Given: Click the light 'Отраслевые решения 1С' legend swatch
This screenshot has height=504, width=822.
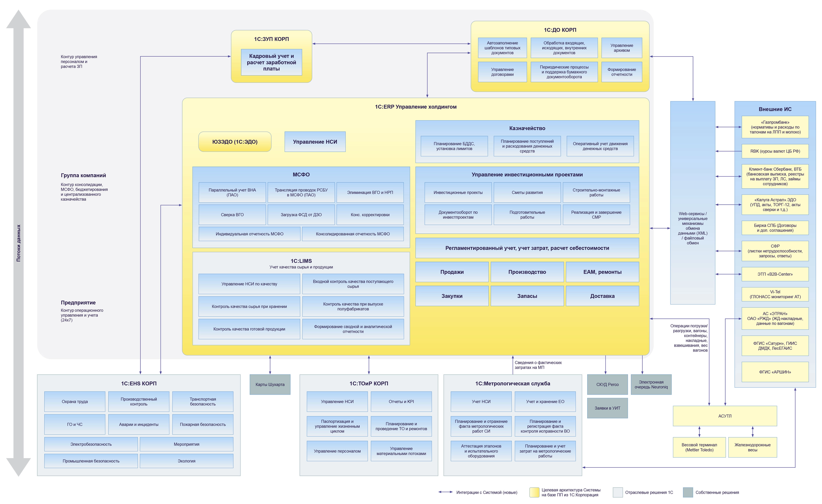Looking at the screenshot, I should click(618, 492).
